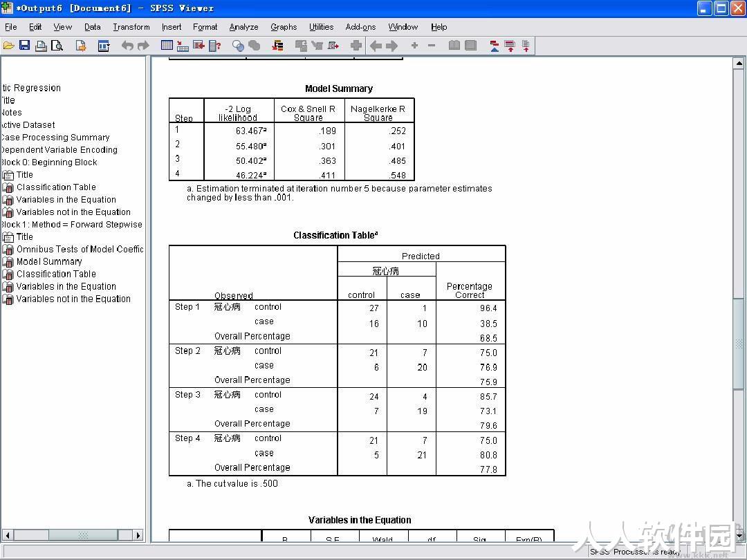The height and width of the screenshot is (560, 747).
Task: Click the Insert Heading icon
Action: 495,46
